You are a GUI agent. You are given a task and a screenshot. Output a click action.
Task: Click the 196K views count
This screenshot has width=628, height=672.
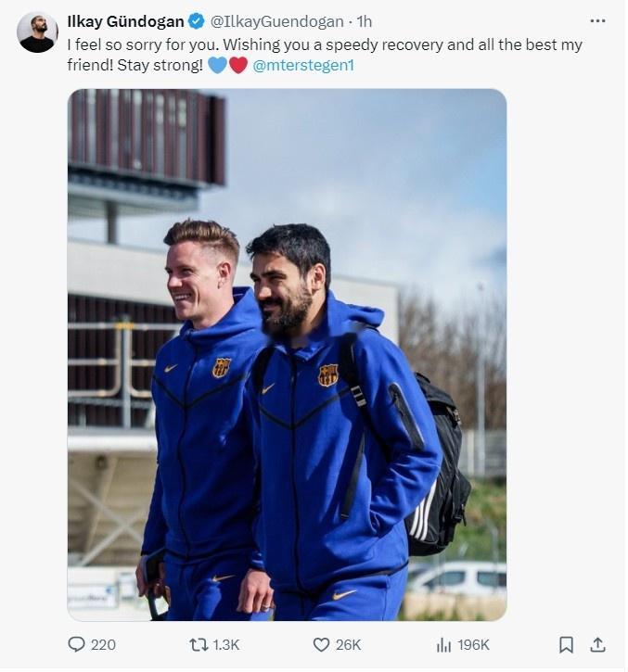(473, 645)
